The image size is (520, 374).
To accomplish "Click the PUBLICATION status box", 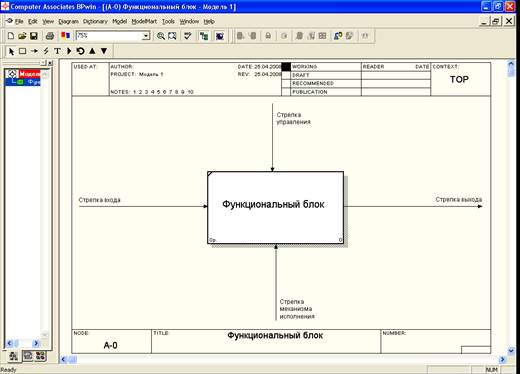I will click(x=286, y=92).
